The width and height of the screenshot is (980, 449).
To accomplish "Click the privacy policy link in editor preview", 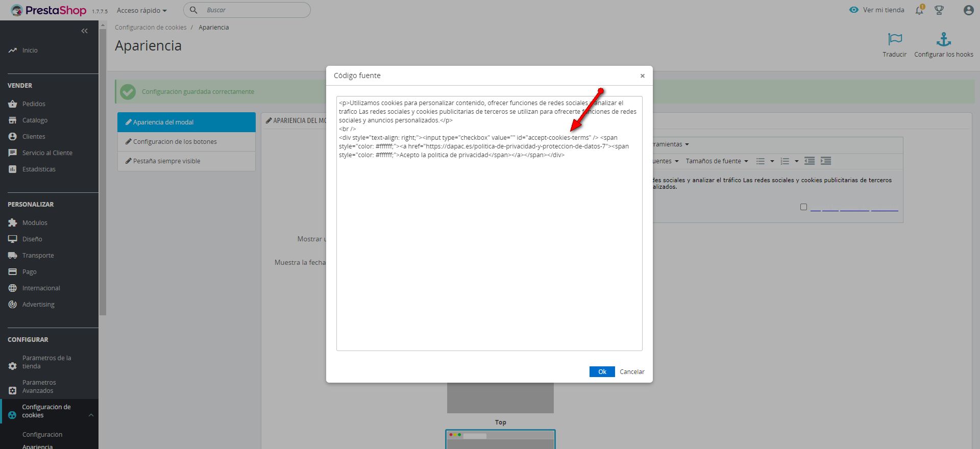I will [854, 208].
